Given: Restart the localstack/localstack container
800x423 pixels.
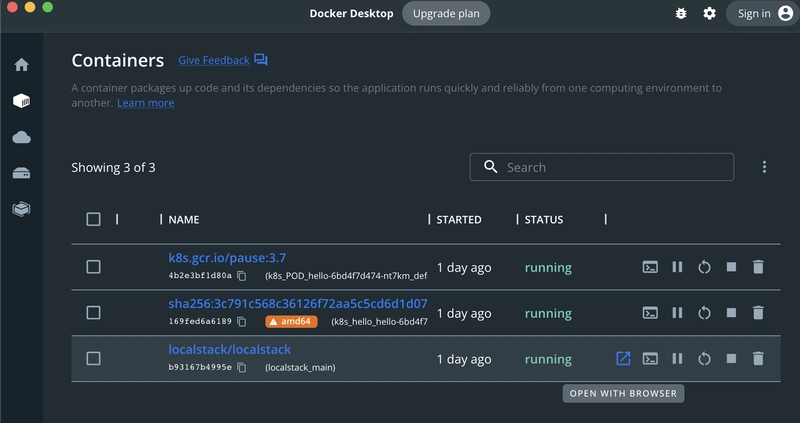Looking at the screenshot, I should [704, 359].
